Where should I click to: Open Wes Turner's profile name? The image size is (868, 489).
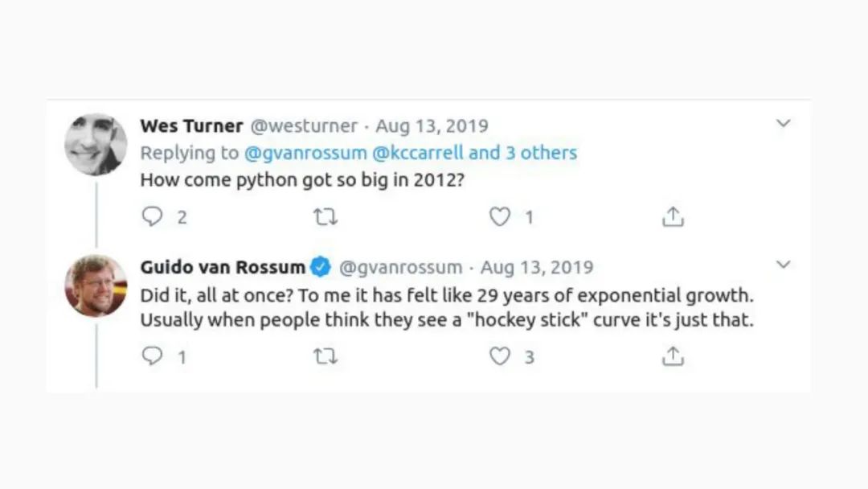point(191,126)
